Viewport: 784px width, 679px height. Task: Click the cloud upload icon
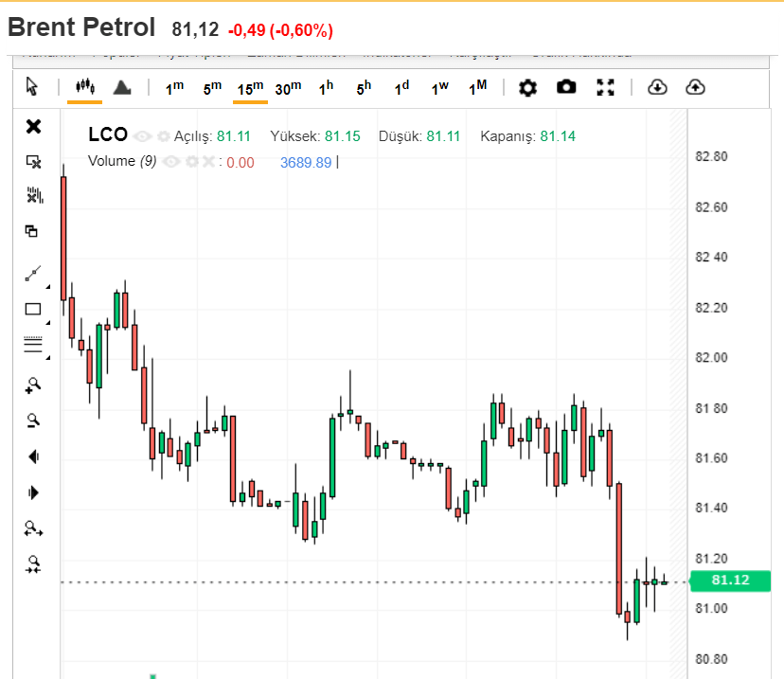[695, 87]
